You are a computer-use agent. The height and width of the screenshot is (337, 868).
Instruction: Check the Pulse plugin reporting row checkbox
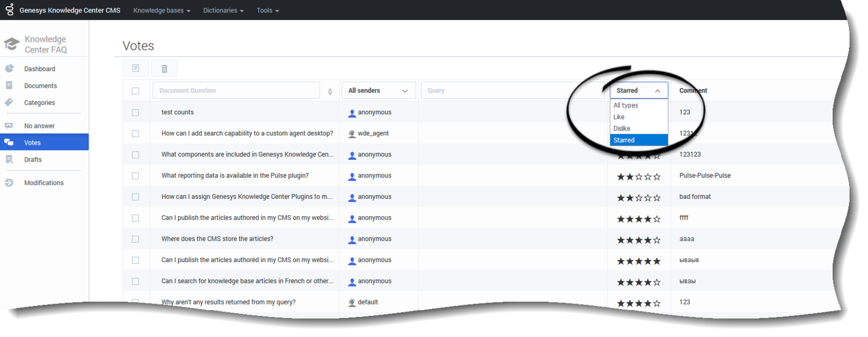[x=136, y=176]
